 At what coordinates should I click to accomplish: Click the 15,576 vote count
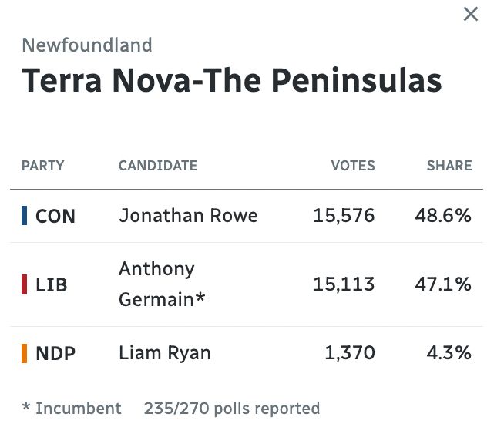[x=344, y=215]
